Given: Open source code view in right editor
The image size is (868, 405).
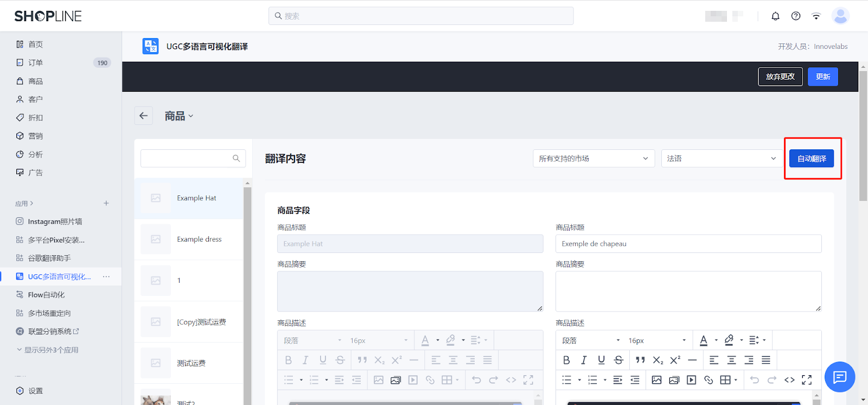Looking at the screenshot, I should (x=789, y=380).
